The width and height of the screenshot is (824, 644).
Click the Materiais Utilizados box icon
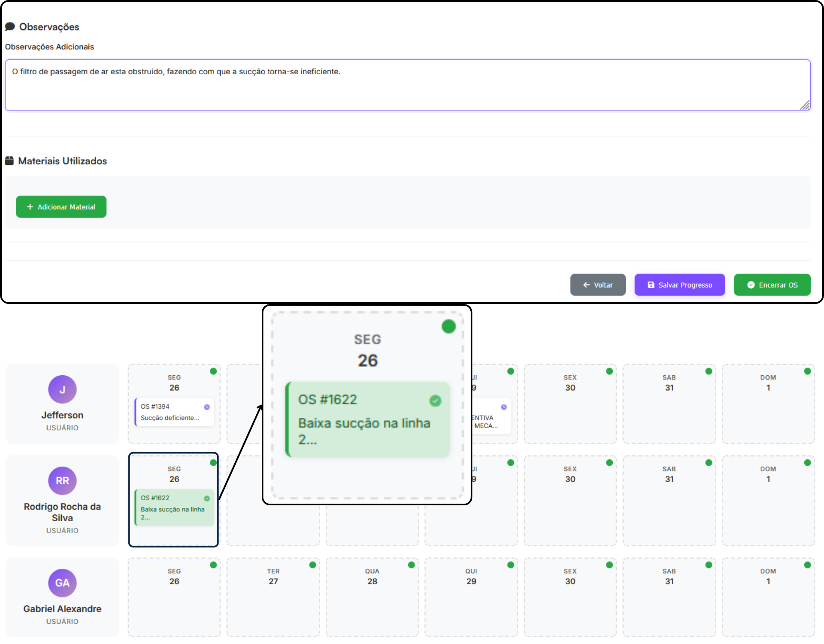[x=9, y=161]
